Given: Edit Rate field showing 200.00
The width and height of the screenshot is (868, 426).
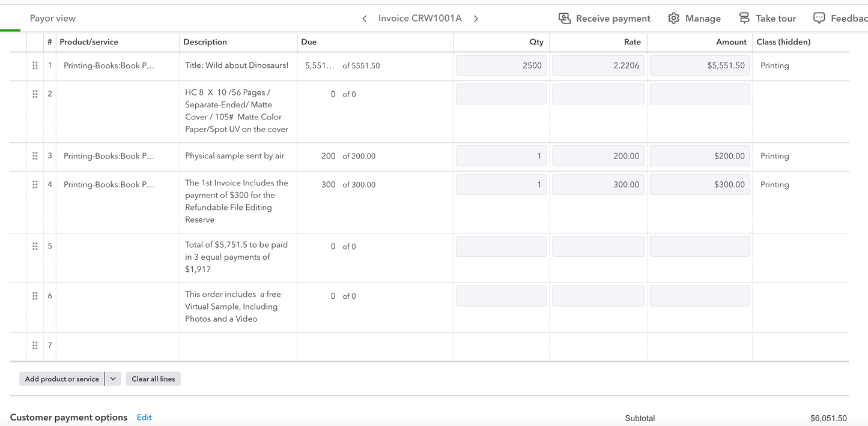Looking at the screenshot, I should coord(598,156).
